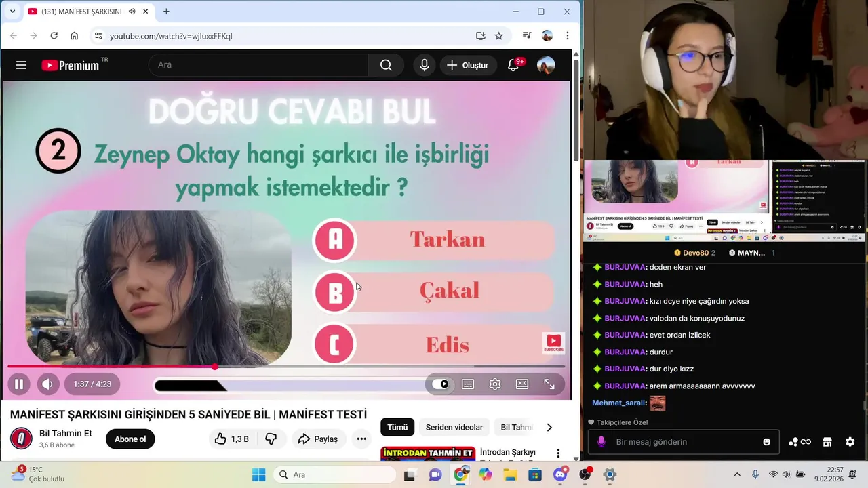Open more actions menu beside Paylaş

(361, 439)
